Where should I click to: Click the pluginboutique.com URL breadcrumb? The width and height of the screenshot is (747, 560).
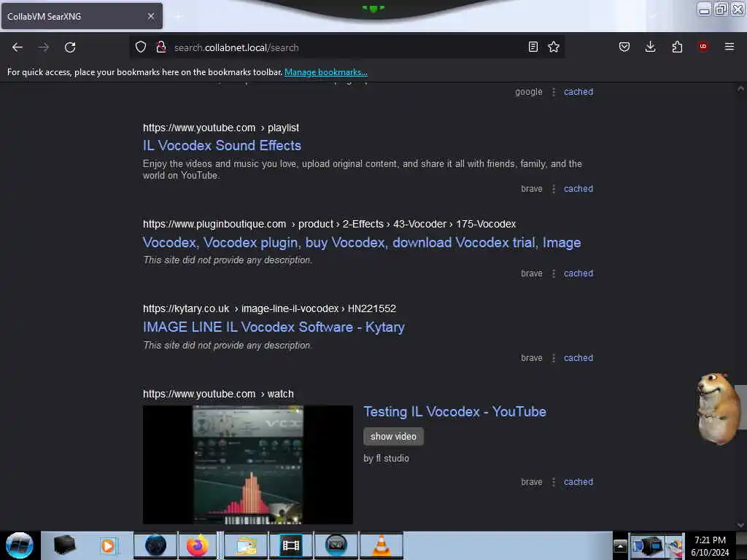point(329,224)
